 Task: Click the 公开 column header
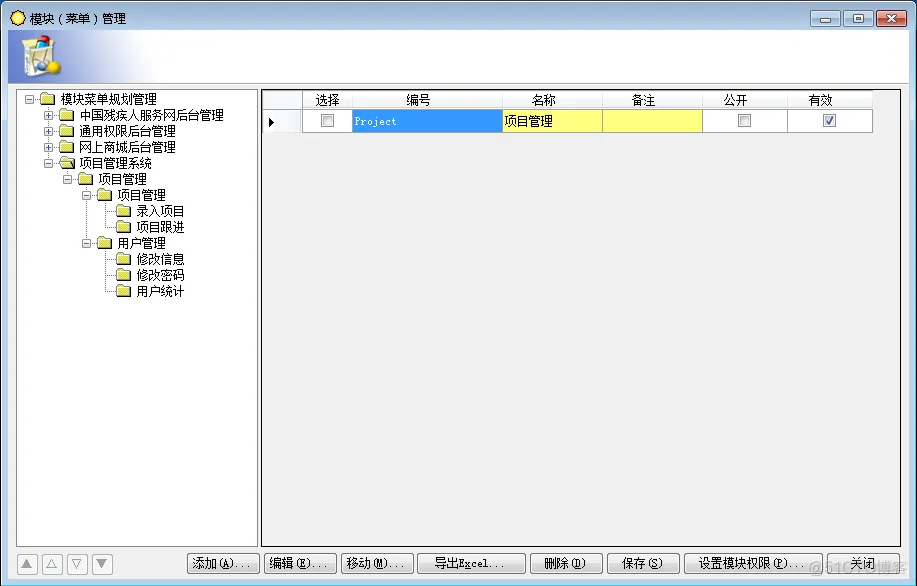click(x=744, y=100)
